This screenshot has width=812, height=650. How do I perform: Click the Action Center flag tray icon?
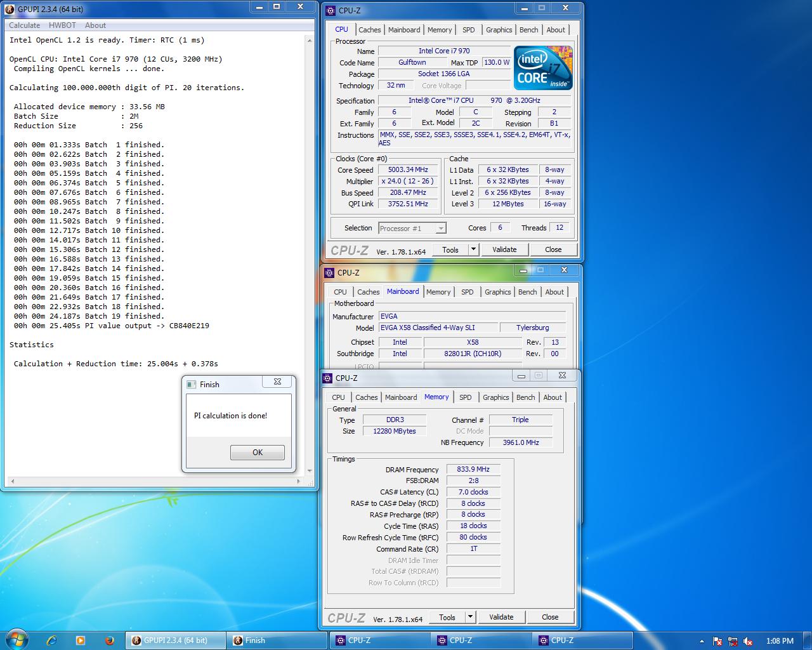(x=717, y=641)
